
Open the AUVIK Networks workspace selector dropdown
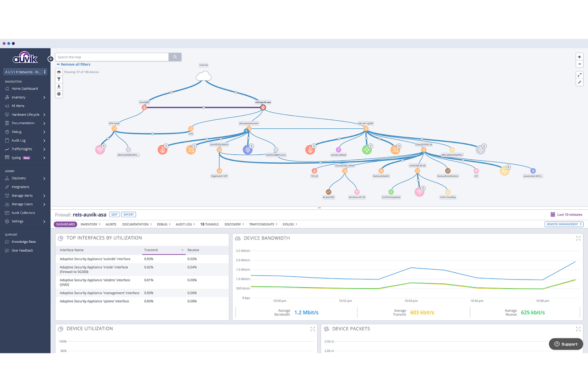pyautogui.click(x=25, y=71)
